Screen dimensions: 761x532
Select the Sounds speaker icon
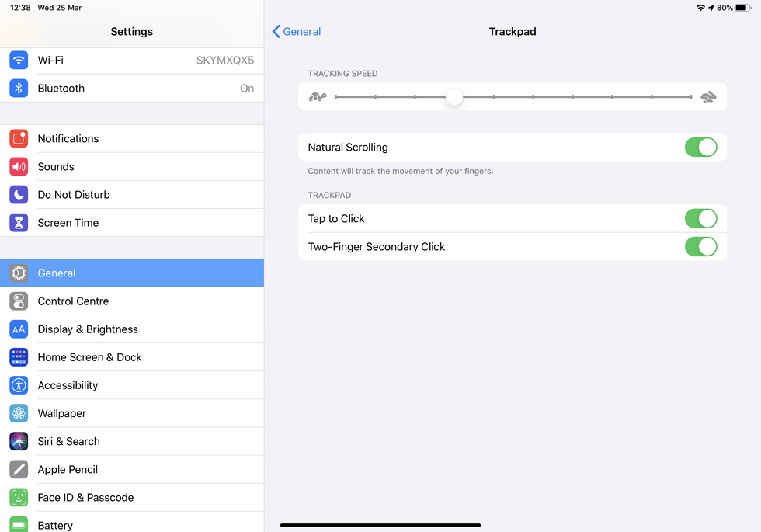pyautogui.click(x=19, y=166)
